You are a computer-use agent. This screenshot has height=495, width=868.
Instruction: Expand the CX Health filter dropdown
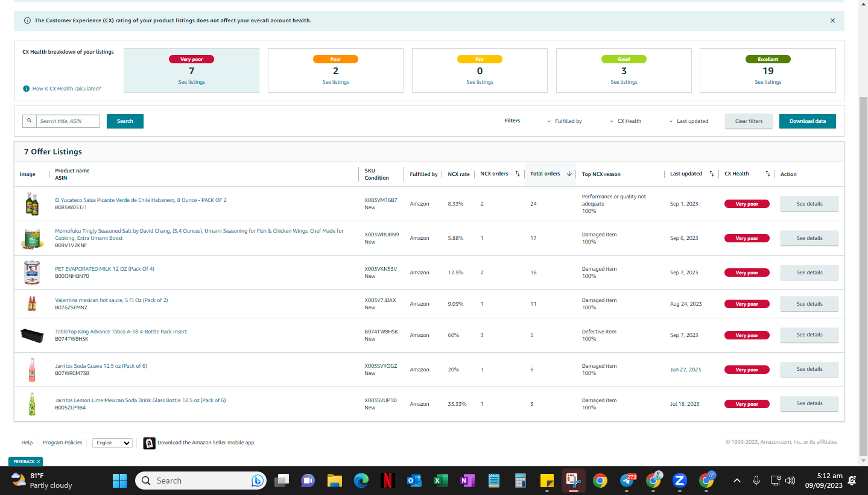pos(626,121)
